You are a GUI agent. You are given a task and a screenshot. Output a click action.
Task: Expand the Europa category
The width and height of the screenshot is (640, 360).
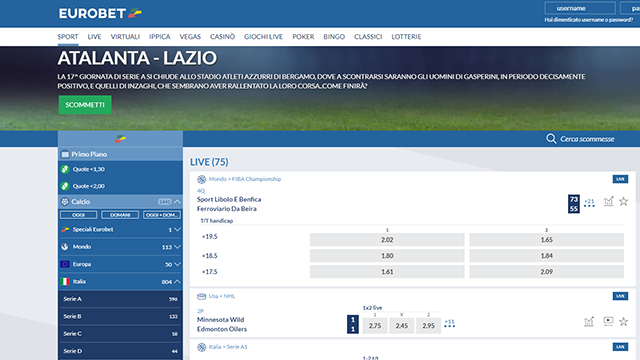pos(177,264)
